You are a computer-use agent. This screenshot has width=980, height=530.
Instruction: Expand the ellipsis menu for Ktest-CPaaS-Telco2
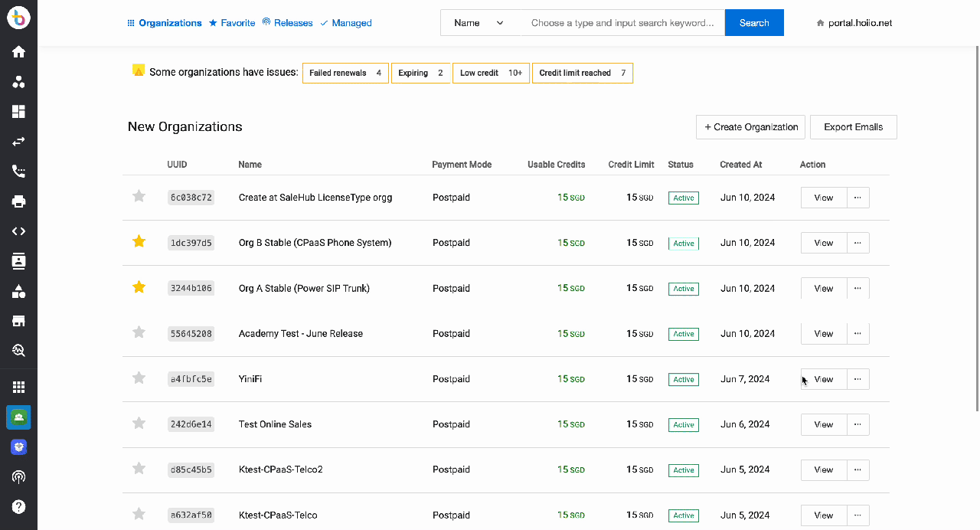[857, 470]
